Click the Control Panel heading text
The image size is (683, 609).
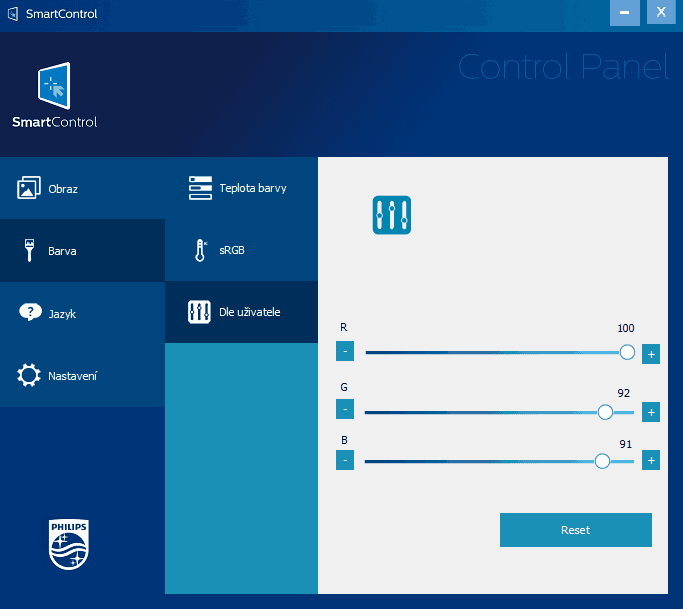click(x=563, y=67)
